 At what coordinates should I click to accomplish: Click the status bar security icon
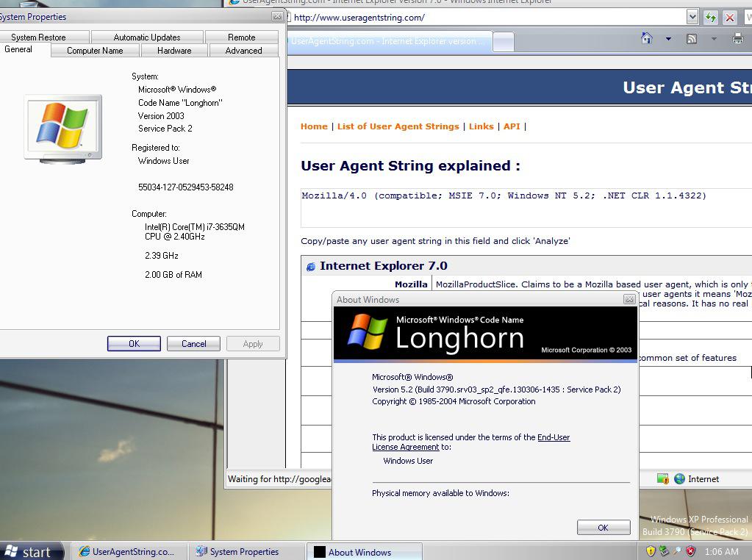(663, 478)
